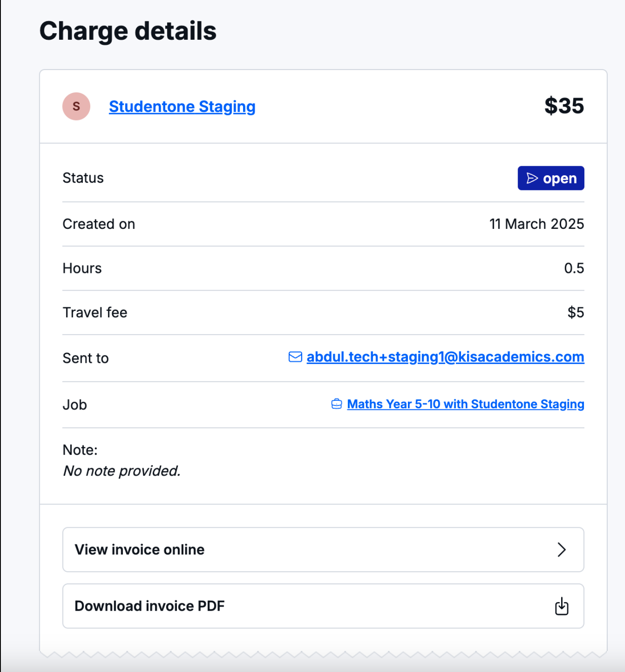This screenshot has width=625, height=672.
Task: Click the Download invoice PDF text
Action: coord(149,606)
